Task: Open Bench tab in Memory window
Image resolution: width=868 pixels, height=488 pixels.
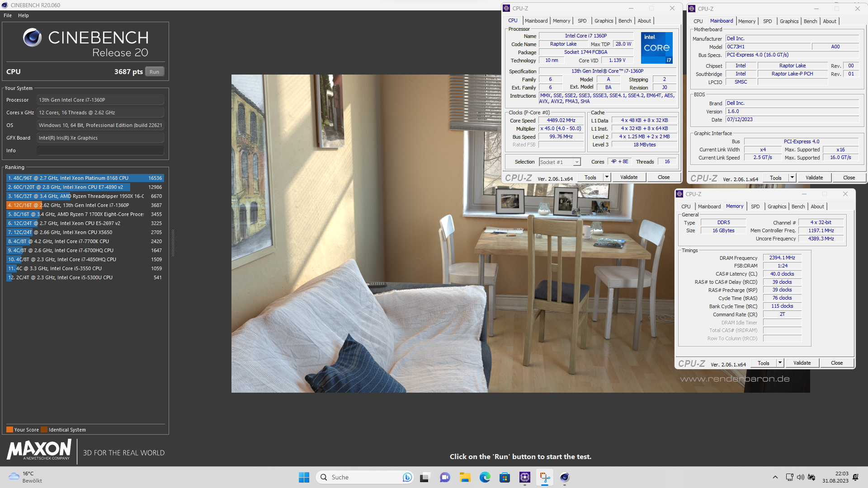Action: point(798,206)
